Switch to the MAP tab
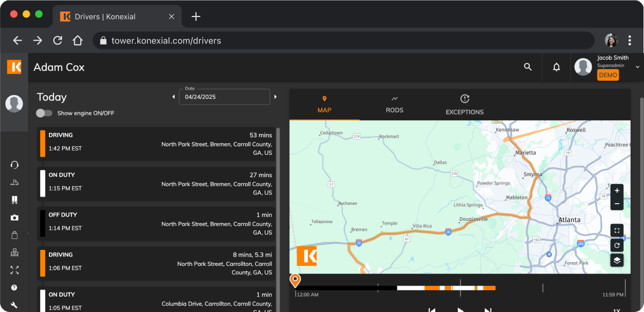644x312 pixels. pyautogui.click(x=324, y=105)
